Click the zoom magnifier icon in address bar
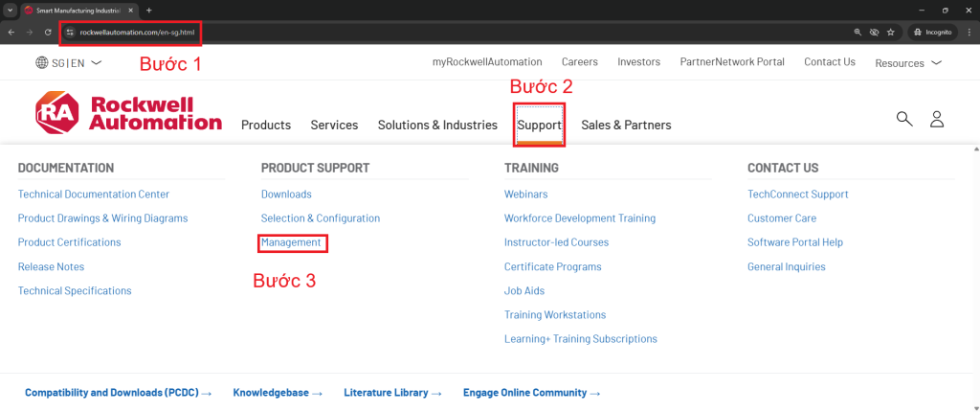 pos(857,32)
